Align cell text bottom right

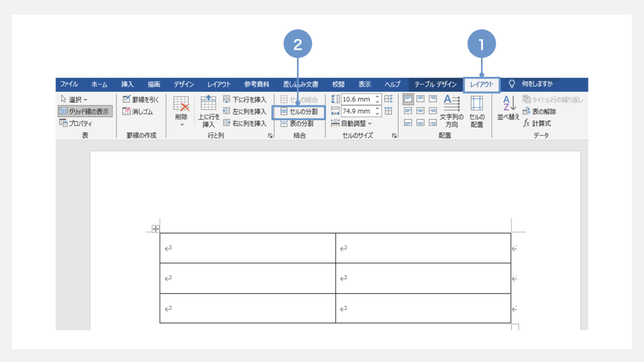(433, 123)
